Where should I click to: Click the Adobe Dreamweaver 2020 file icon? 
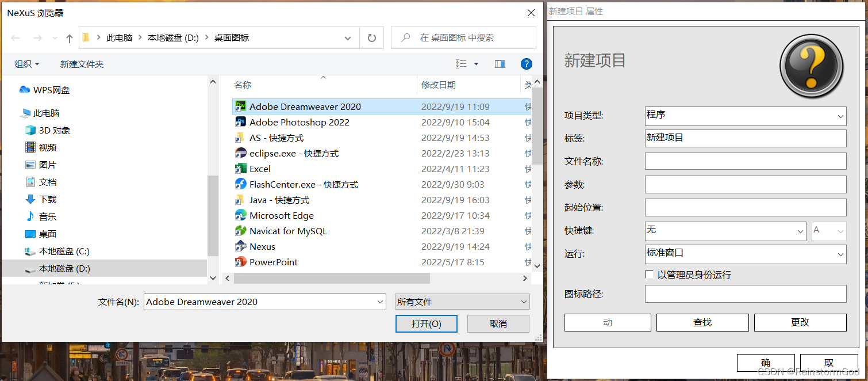click(241, 106)
